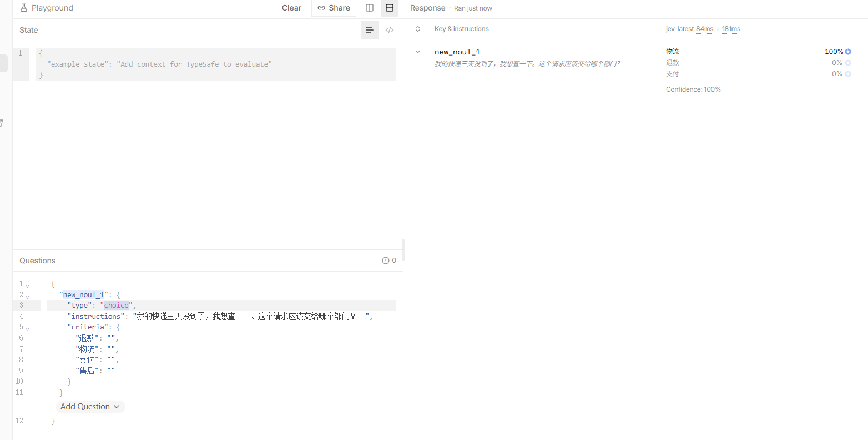Click the State panel heading
The height and width of the screenshot is (440, 868).
pos(29,30)
